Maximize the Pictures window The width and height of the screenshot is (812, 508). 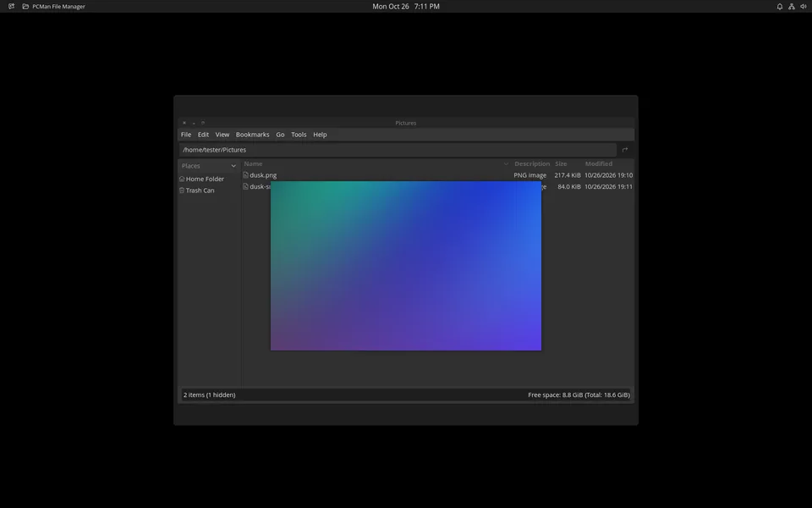click(203, 123)
